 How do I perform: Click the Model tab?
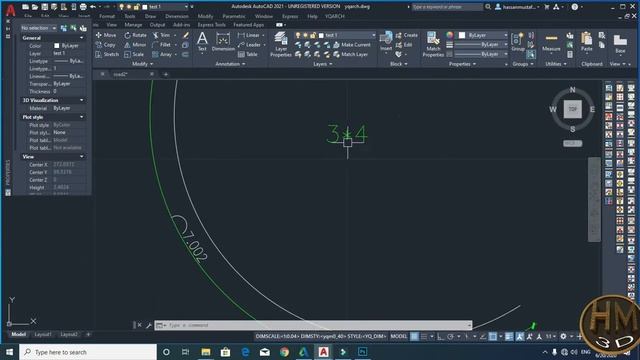coord(18,334)
